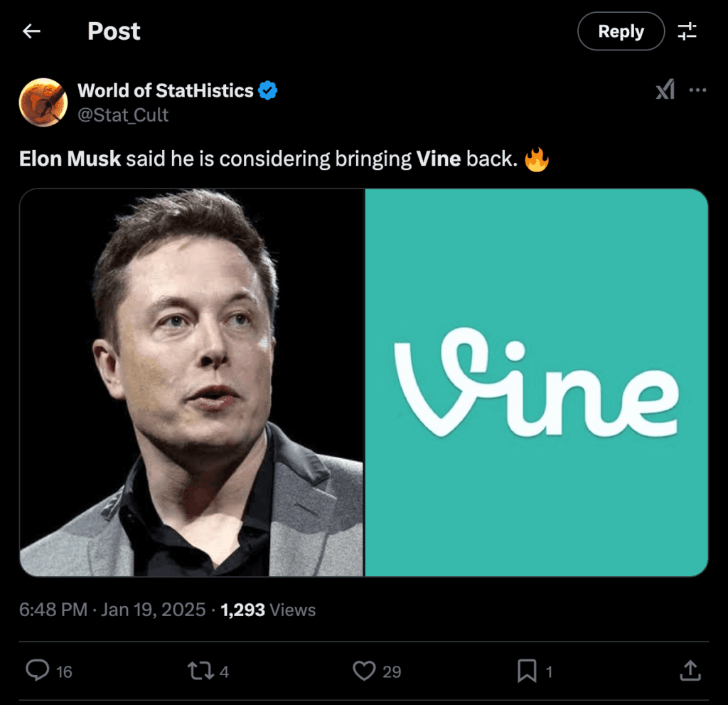Open Grok analysis with the Grok icon
The image size is (728, 705).
click(x=663, y=90)
